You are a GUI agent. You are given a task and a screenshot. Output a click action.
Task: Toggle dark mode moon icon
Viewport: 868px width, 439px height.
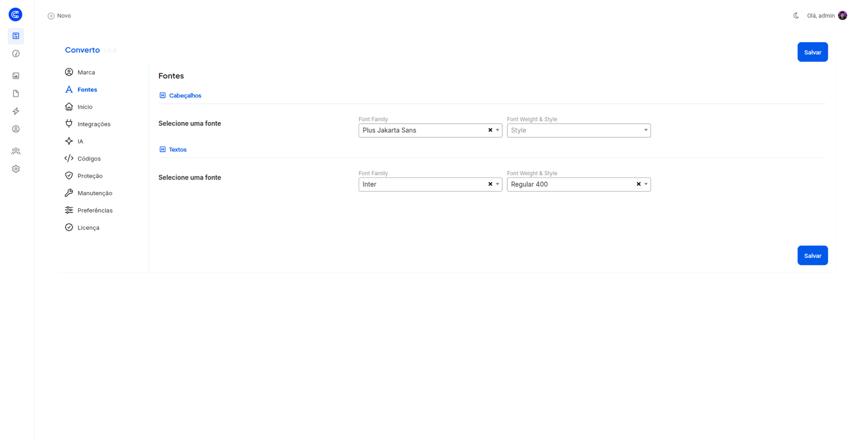click(x=796, y=16)
